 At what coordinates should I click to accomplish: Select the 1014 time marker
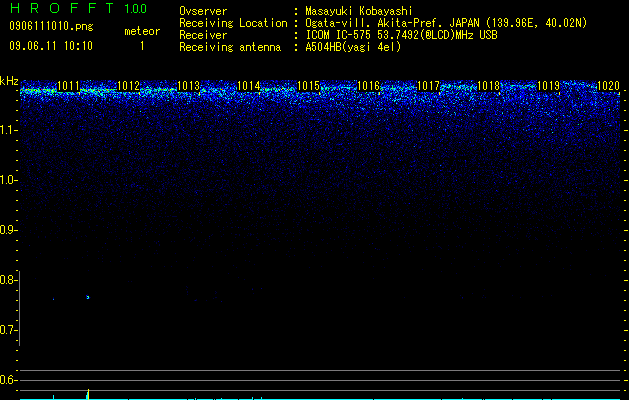[249, 85]
